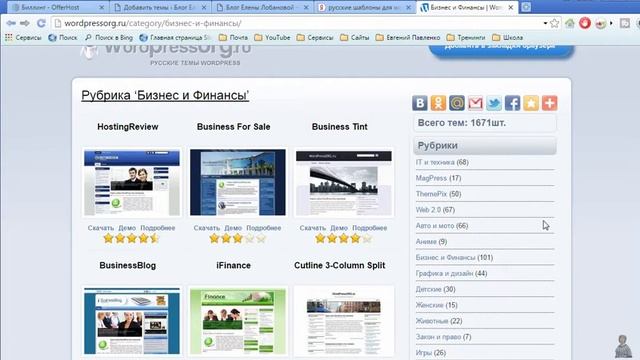Open Евгений Павленко bookmarks folder
This screenshot has width=640, height=360.
[x=408, y=38]
